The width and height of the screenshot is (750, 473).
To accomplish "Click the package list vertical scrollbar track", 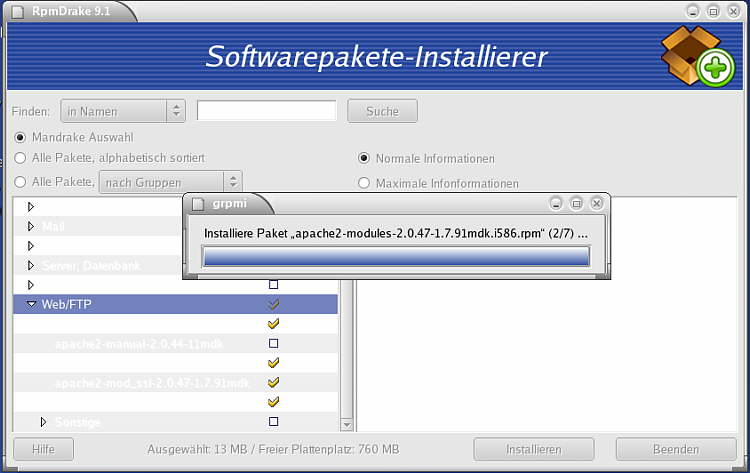I will click(347, 349).
